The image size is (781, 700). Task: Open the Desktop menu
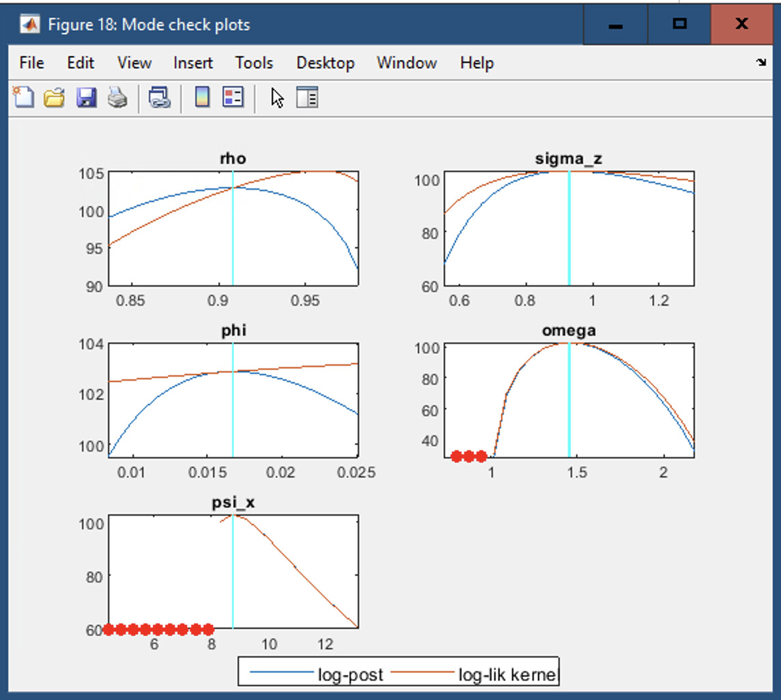tap(325, 63)
